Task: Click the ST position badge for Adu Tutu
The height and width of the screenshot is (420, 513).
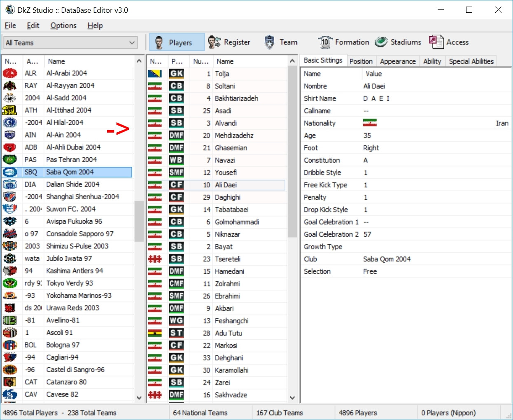Action: click(176, 333)
